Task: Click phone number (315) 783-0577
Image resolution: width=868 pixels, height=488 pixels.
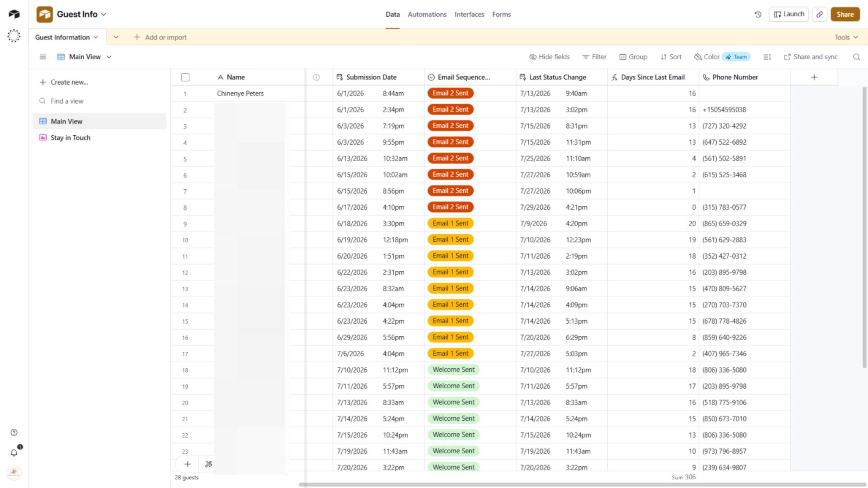Action: click(x=724, y=208)
